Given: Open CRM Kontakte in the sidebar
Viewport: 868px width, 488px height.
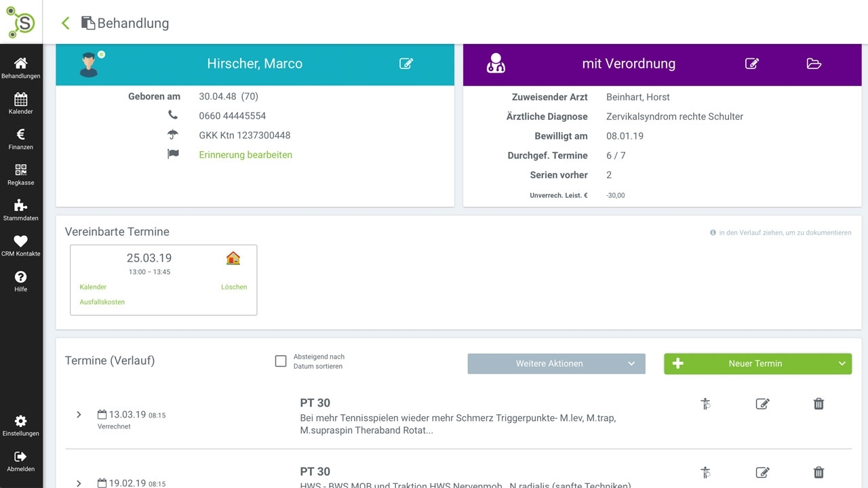Looking at the screenshot, I should coord(21,245).
